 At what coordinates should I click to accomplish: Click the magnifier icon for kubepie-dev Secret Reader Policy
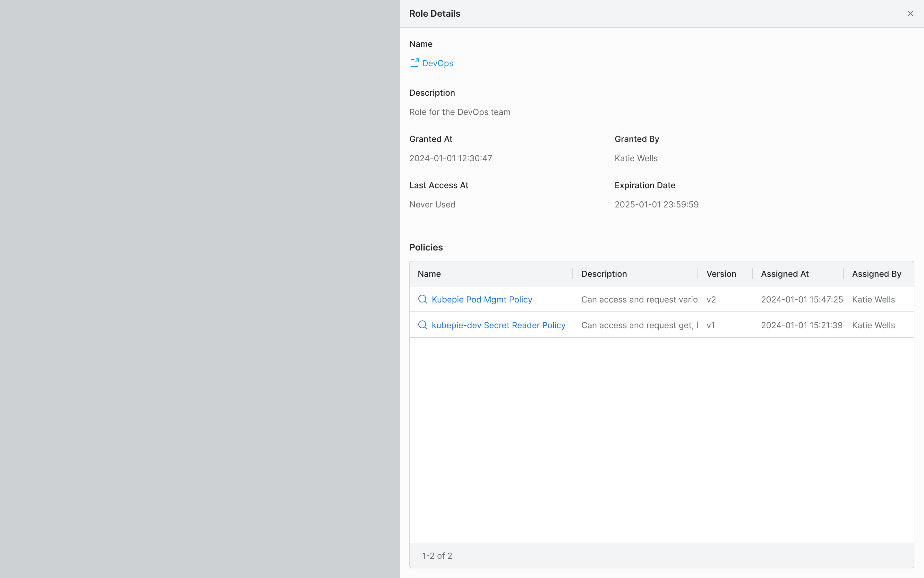click(423, 325)
